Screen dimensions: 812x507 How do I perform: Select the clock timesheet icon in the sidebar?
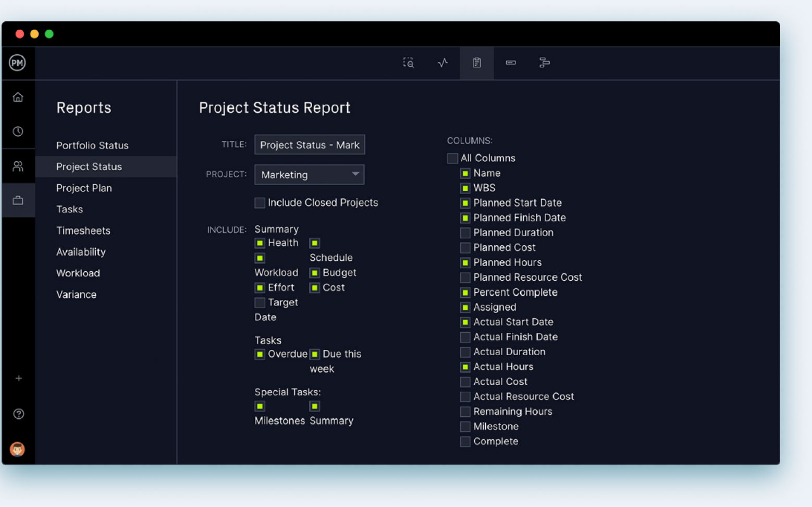coord(19,131)
